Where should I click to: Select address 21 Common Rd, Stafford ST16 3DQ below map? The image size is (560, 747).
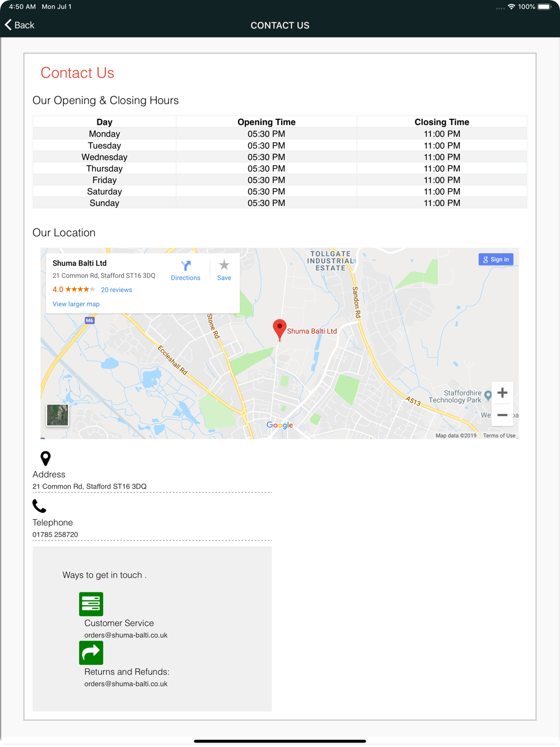[x=90, y=487]
